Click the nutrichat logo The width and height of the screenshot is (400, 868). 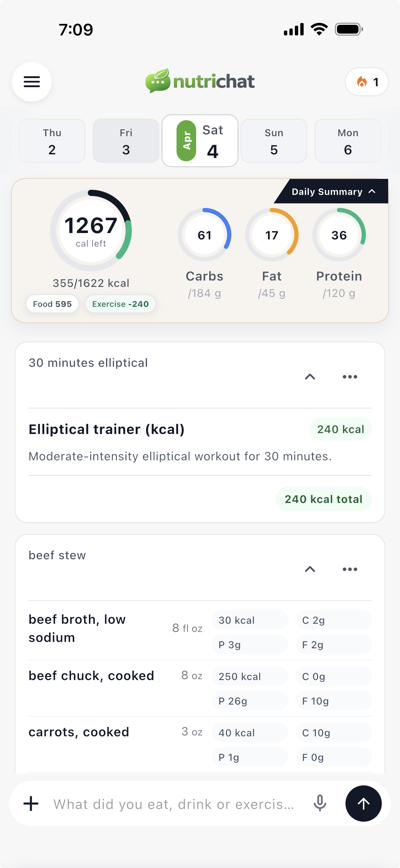click(x=200, y=81)
